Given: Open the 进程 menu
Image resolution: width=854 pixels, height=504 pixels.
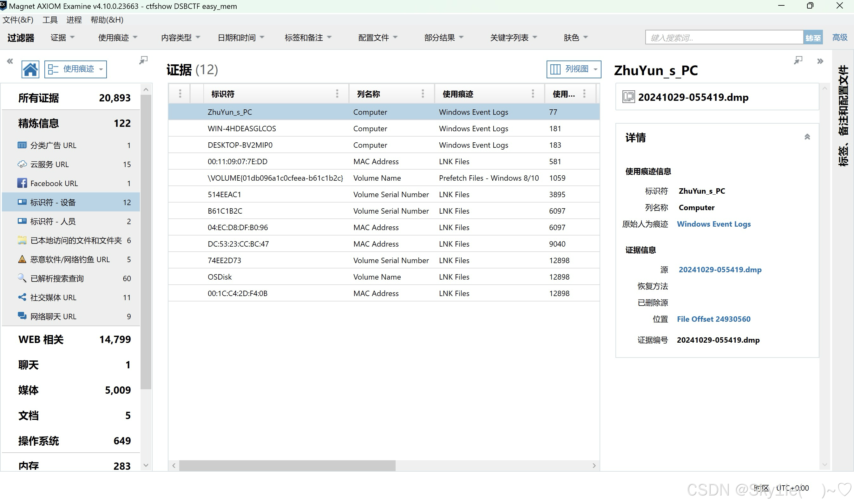Looking at the screenshot, I should [x=74, y=20].
